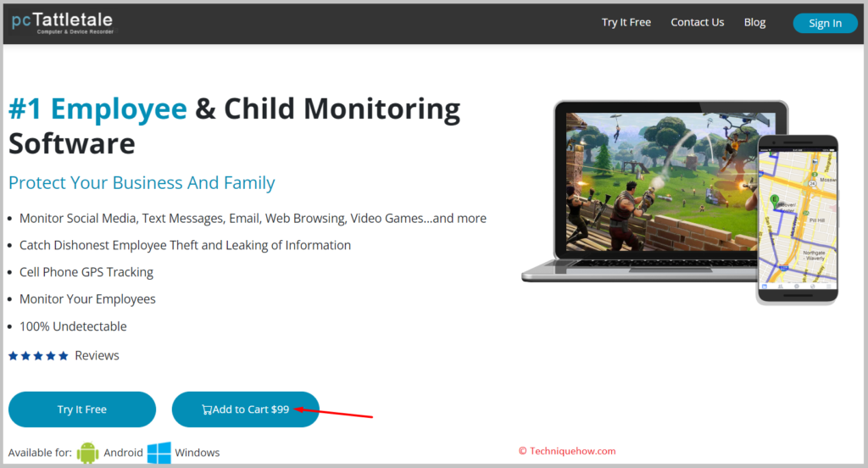Screen dimensions: 868x468
Task: Click 'Protect Your Business And Family' subtitle
Action: [142, 183]
